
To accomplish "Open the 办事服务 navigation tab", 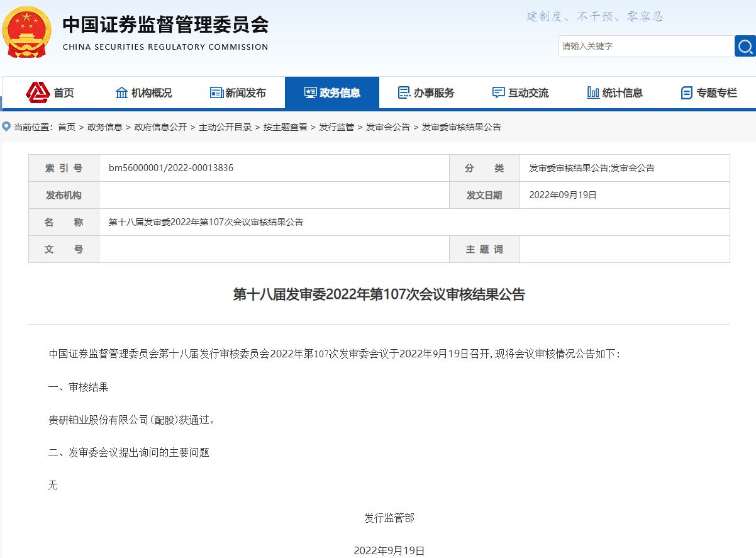I will (426, 92).
